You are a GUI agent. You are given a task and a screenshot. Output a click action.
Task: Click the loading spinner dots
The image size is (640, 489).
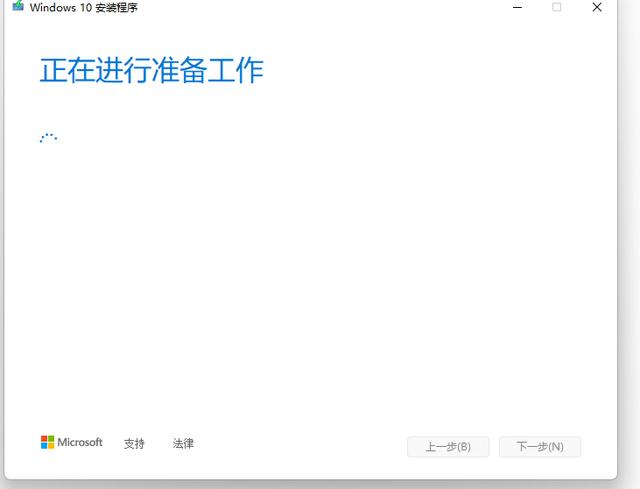click(48, 138)
